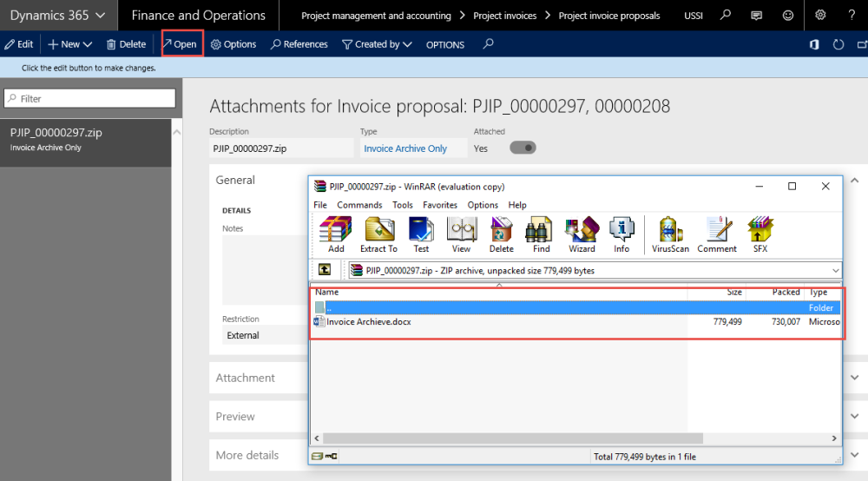The height and width of the screenshot is (481, 868).
Task: Refresh the page using the refresh icon
Action: pos(838,44)
